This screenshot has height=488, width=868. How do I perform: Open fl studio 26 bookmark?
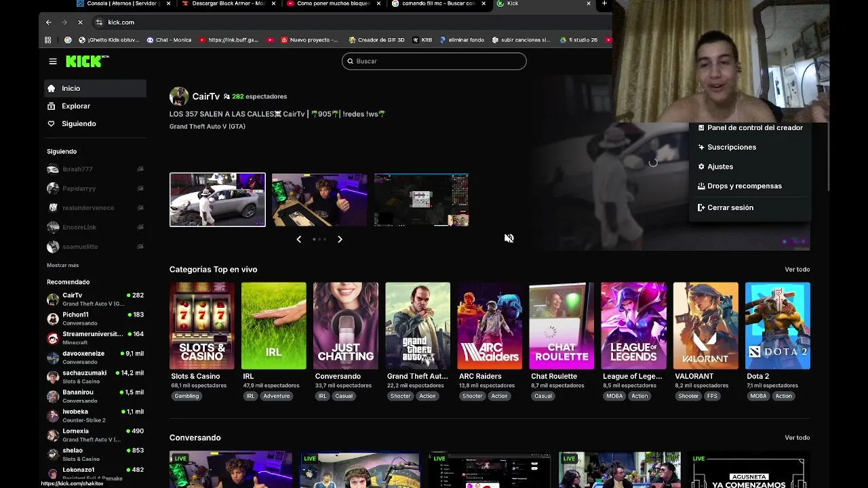(x=578, y=40)
